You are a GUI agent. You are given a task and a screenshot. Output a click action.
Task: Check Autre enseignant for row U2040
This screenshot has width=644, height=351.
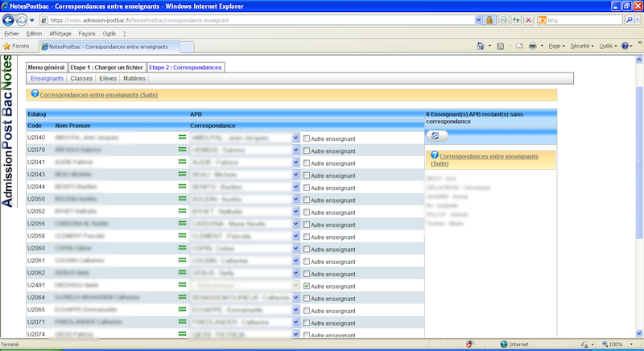(x=307, y=138)
